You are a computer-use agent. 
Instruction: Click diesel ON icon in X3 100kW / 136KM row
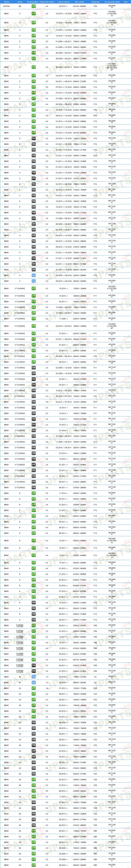34,734
